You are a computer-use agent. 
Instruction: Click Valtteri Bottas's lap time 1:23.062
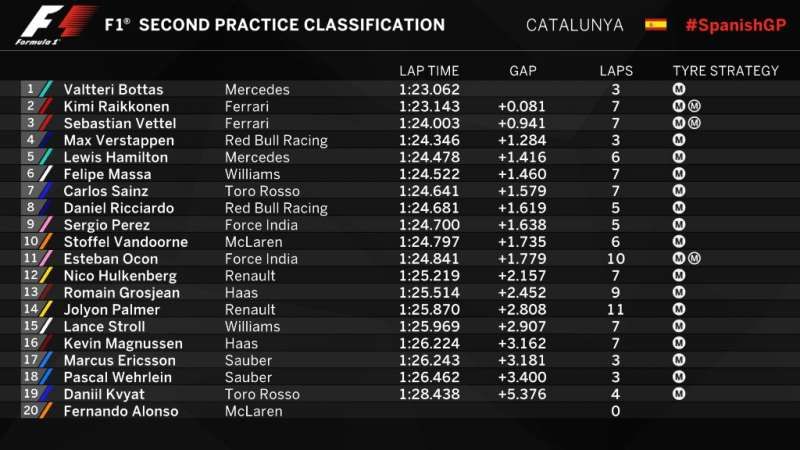coord(429,89)
